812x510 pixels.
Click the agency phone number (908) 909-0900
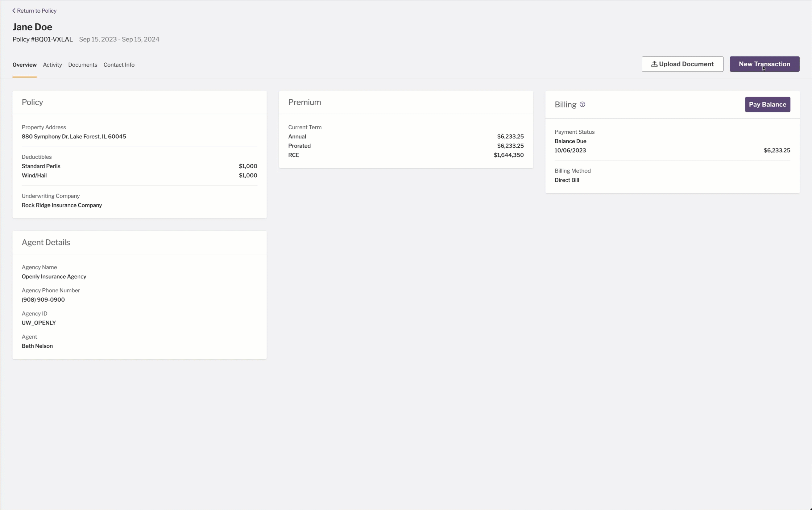point(43,300)
